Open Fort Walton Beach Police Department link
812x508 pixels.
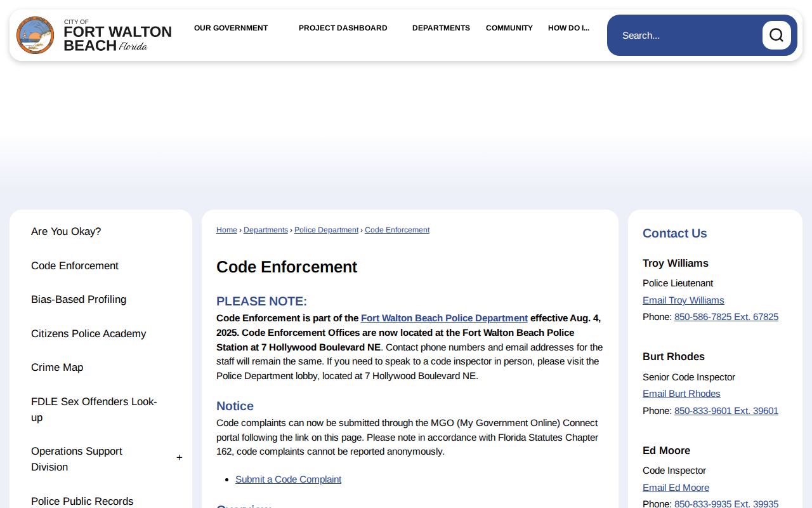click(x=444, y=318)
